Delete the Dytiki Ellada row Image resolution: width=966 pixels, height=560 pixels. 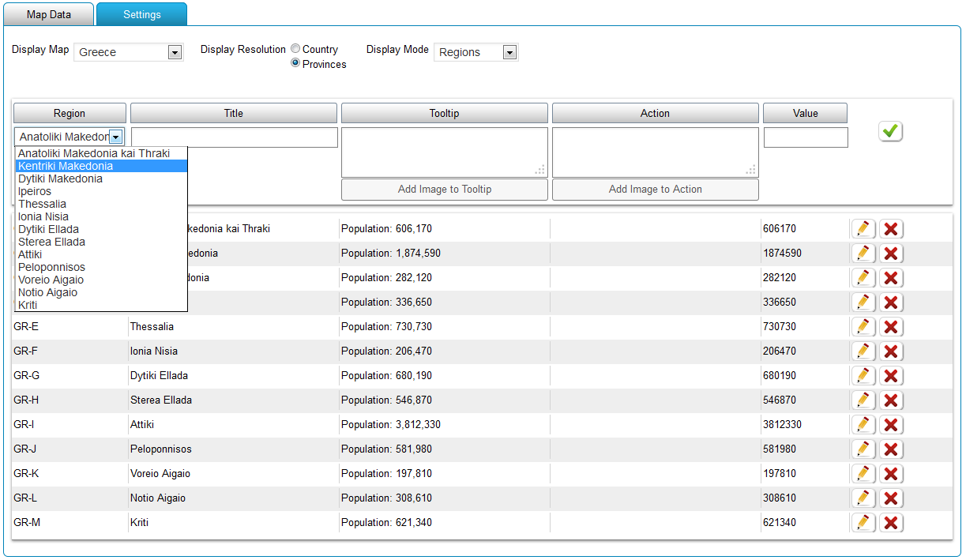[x=891, y=376]
